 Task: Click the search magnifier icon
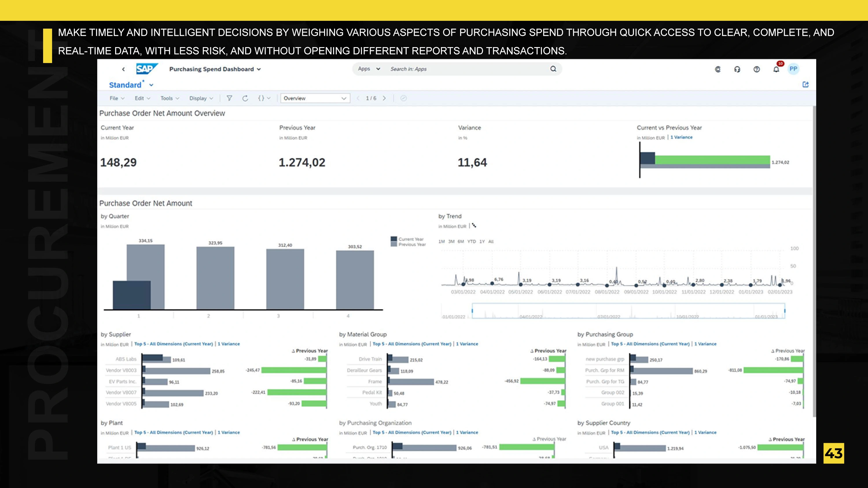553,69
